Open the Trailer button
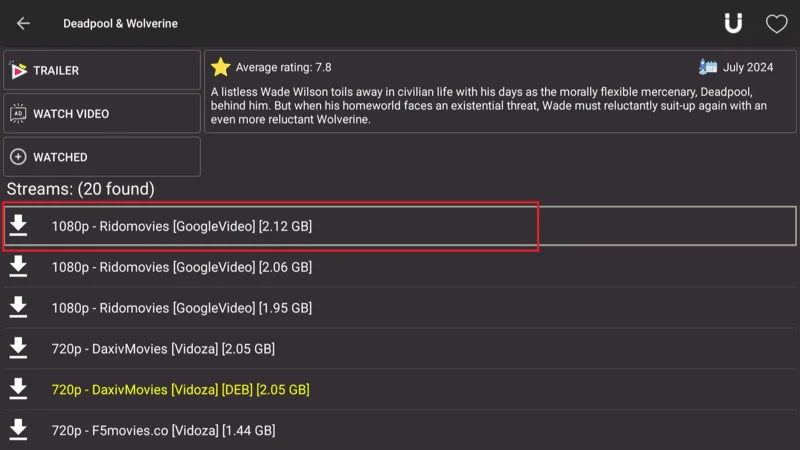 pos(102,71)
